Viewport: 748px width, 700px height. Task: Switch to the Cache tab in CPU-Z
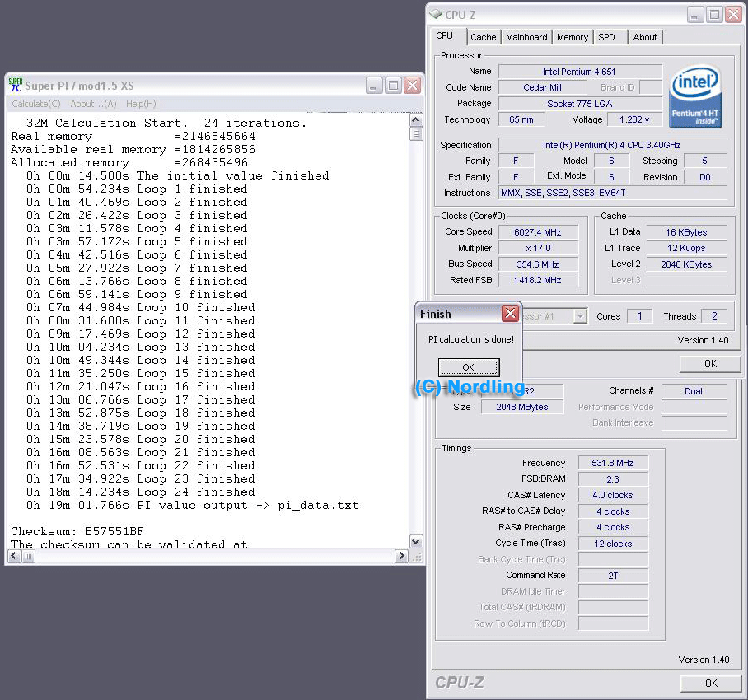click(x=484, y=37)
